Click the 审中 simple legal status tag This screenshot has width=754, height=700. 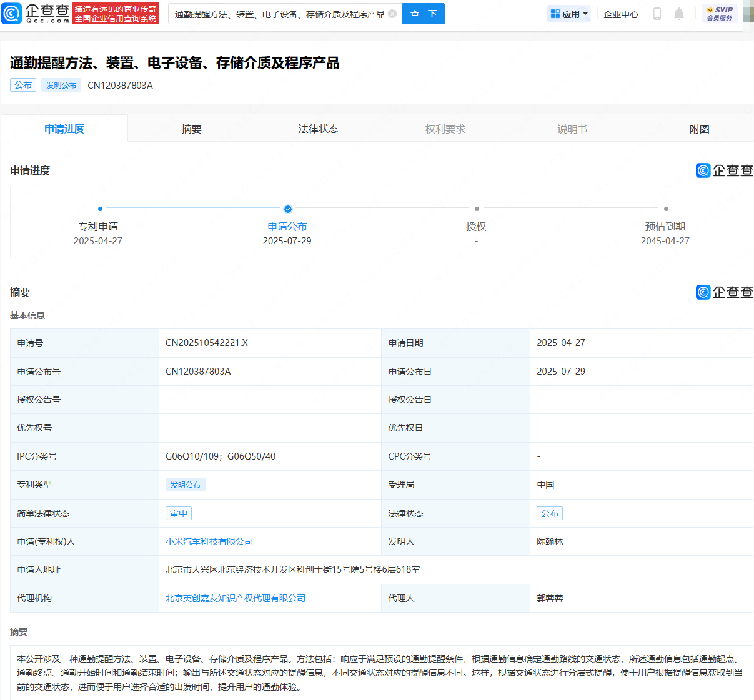(x=179, y=513)
